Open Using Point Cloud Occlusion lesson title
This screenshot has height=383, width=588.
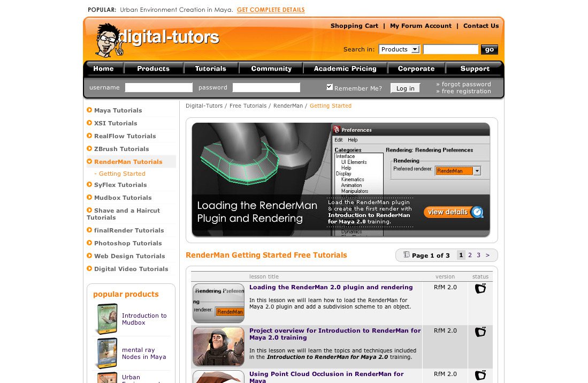(x=326, y=377)
